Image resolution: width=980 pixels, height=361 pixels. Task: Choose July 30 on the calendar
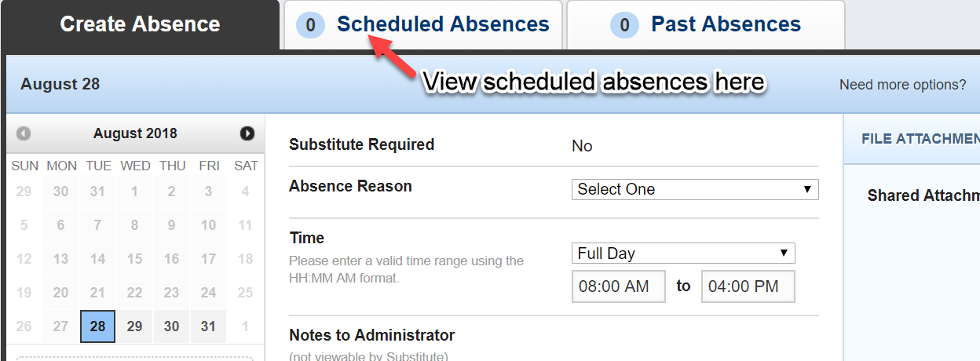pos(60,191)
